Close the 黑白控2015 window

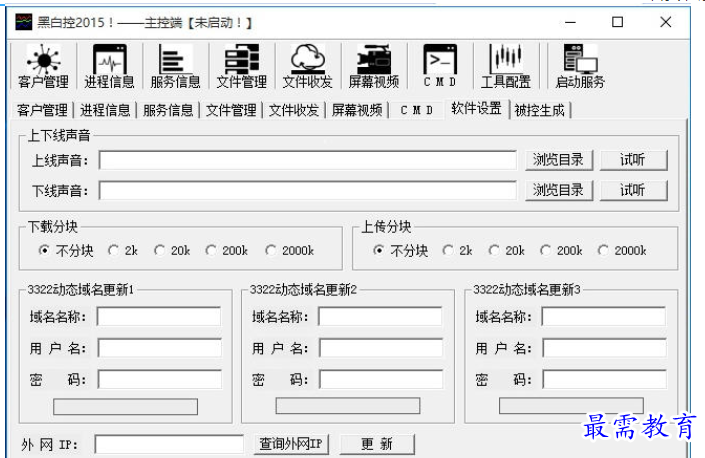(666, 22)
